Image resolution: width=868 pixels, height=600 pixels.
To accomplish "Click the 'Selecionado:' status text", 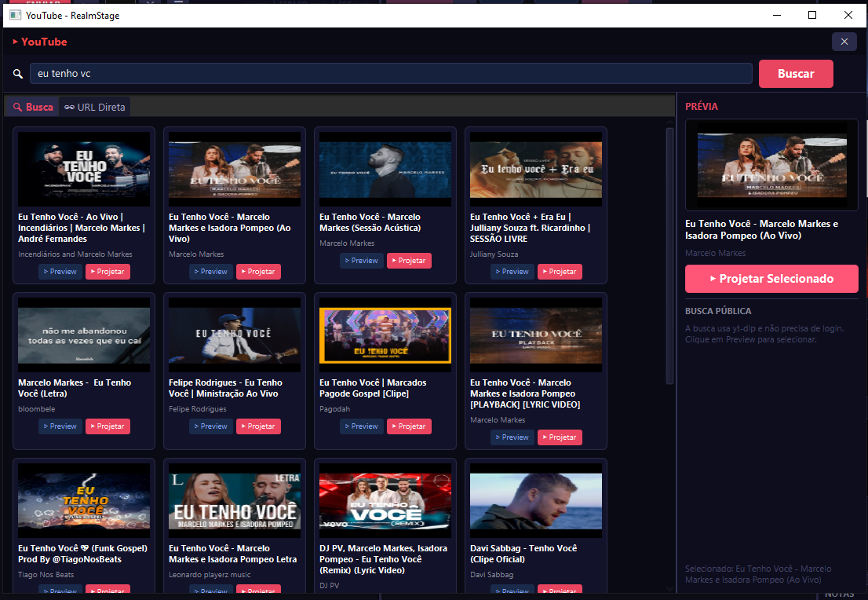I will tap(758, 574).
